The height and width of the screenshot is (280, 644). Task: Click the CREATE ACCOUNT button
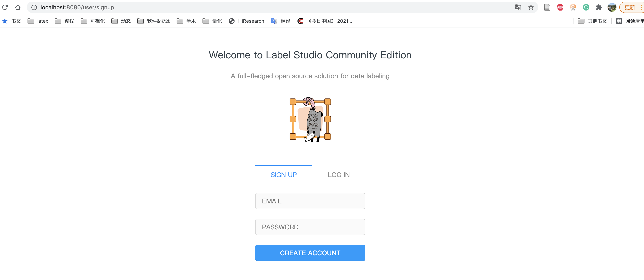(x=310, y=253)
